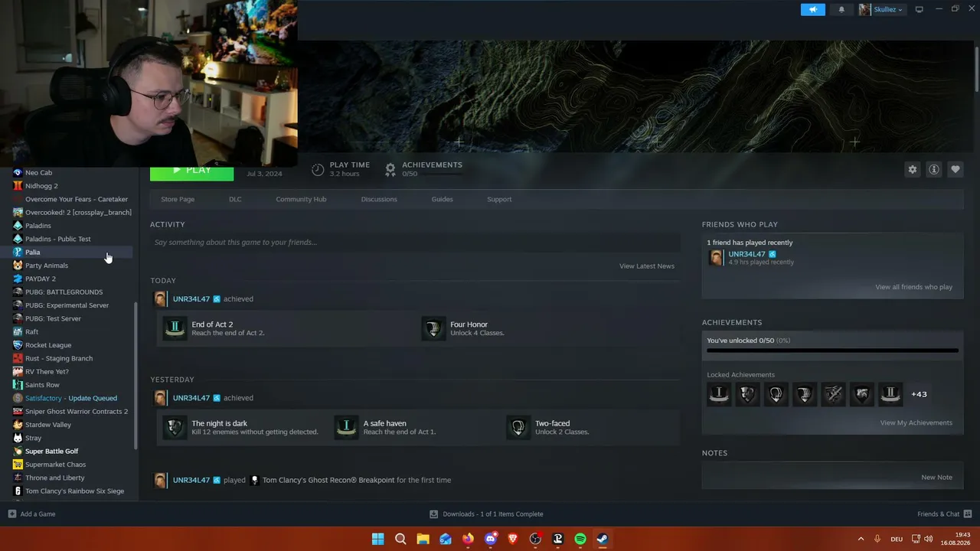Open UNR34L47 in Friends Who Play
The image size is (980, 551).
coord(746,254)
